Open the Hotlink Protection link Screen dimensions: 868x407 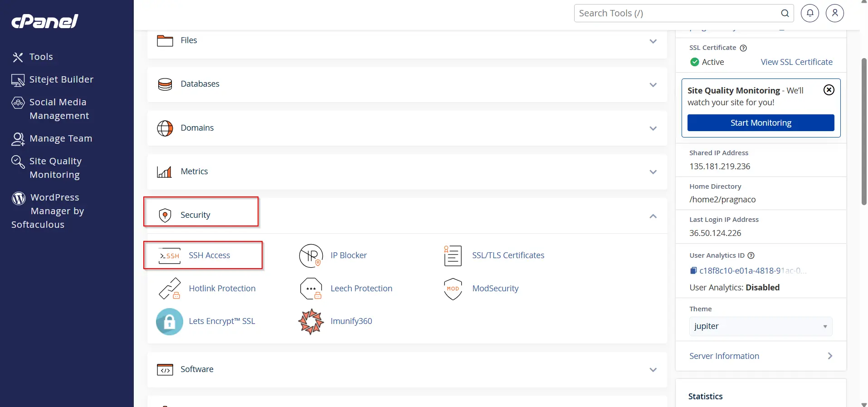click(222, 289)
